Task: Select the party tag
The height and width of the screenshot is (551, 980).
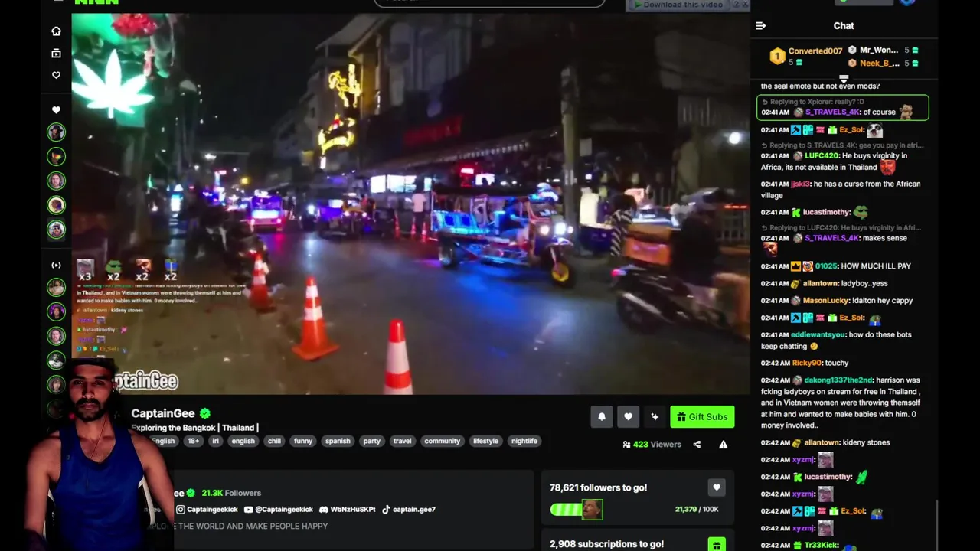Action: pyautogui.click(x=372, y=441)
